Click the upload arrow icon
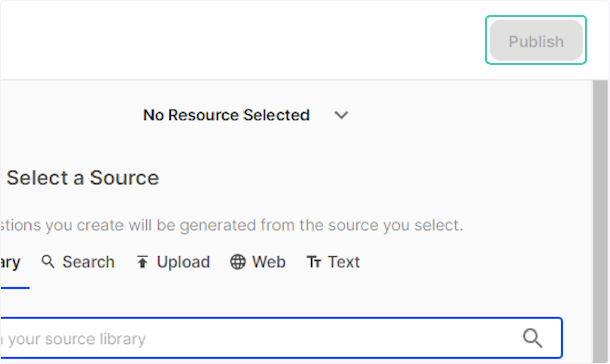This screenshot has width=610, height=364. (x=142, y=262)
